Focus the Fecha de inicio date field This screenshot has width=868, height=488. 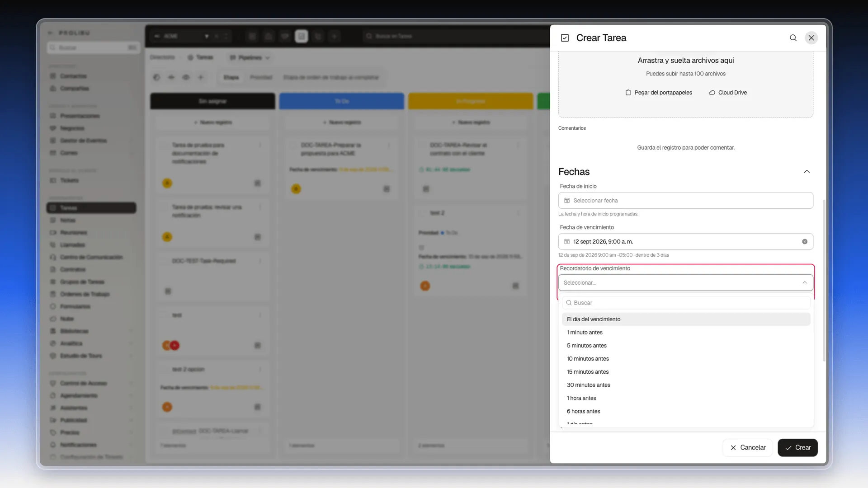pyautogui.click(x=685, y=201)
